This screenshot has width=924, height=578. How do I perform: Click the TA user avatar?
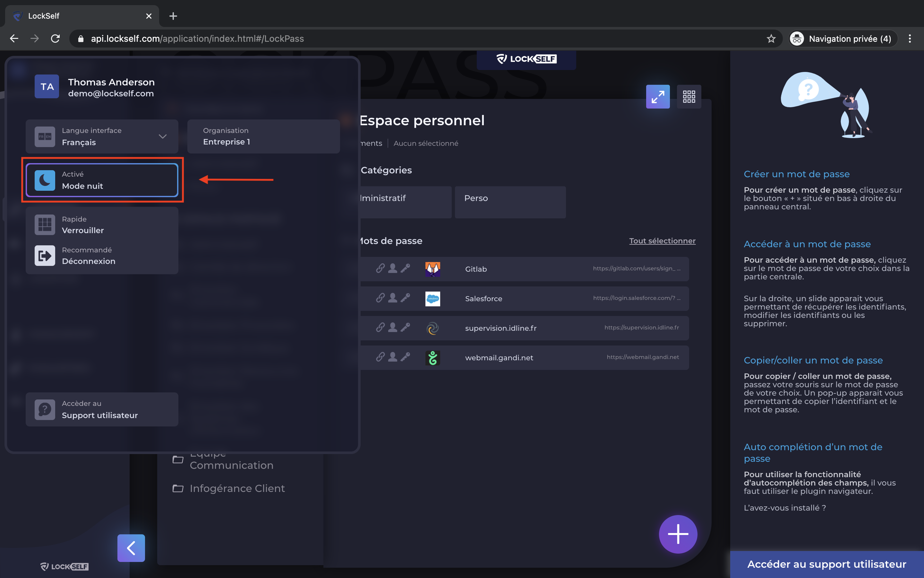pos(47,87)
